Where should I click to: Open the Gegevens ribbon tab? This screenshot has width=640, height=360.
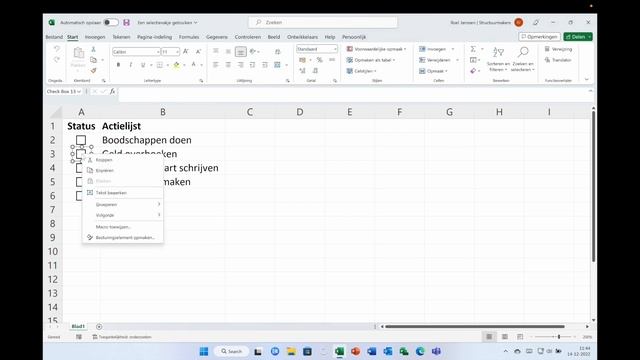pyautogui.click(x=217, y=37)
